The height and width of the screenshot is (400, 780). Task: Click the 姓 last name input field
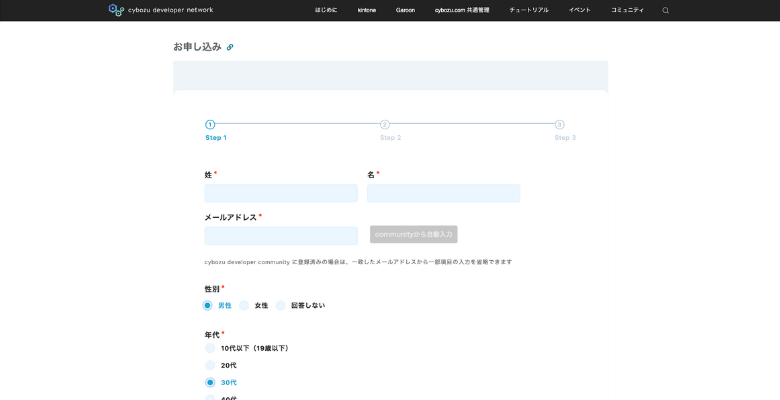coord(281,193)
